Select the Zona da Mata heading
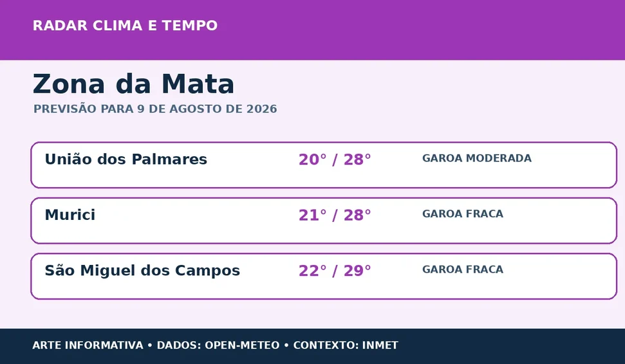 (x=133, y=84)
